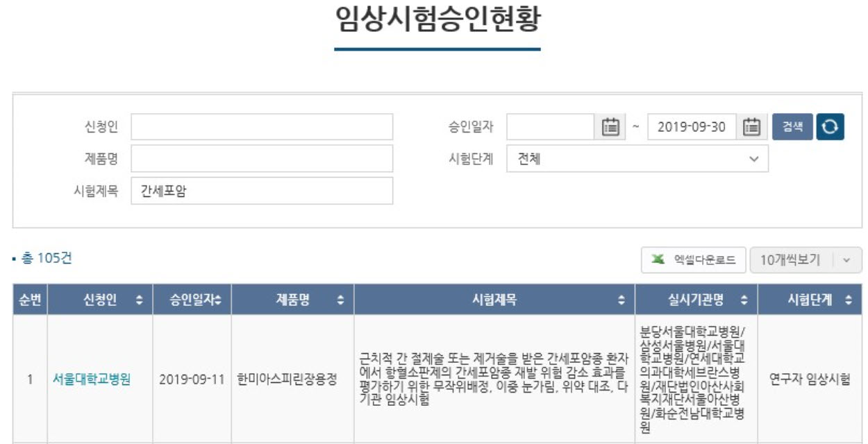Screen dimensions: 868x444
Task: Sort by 시험단계 column arrows
Action: pyautogui.click(x=849, y=300)
